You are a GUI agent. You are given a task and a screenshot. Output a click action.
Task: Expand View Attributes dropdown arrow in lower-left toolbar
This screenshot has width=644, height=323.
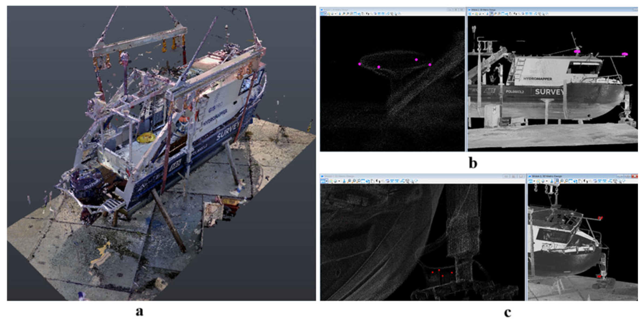[x=326, y=181]
